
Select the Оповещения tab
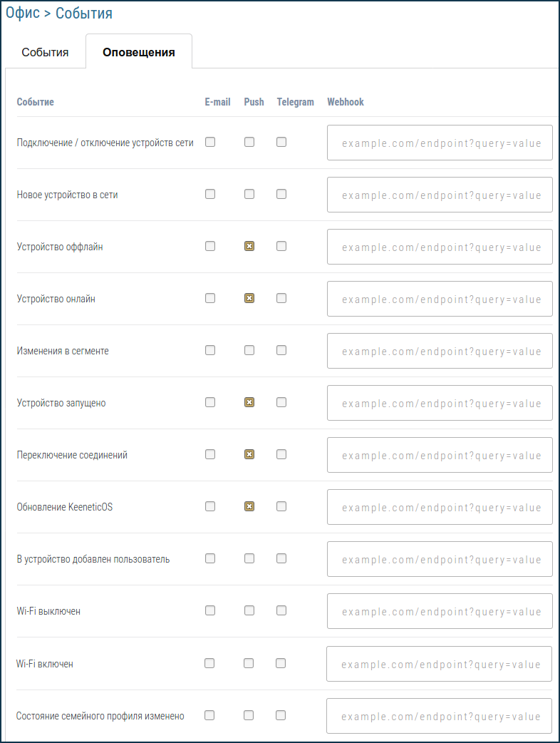pos(139,51)
